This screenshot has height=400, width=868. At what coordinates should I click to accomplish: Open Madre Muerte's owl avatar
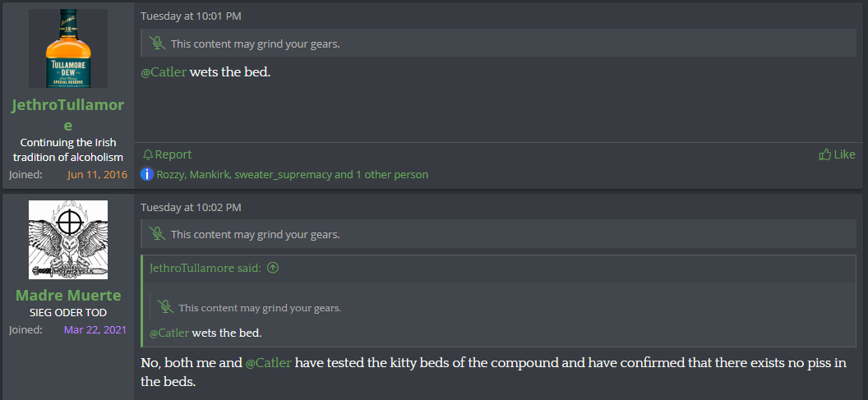coord(68,238)
